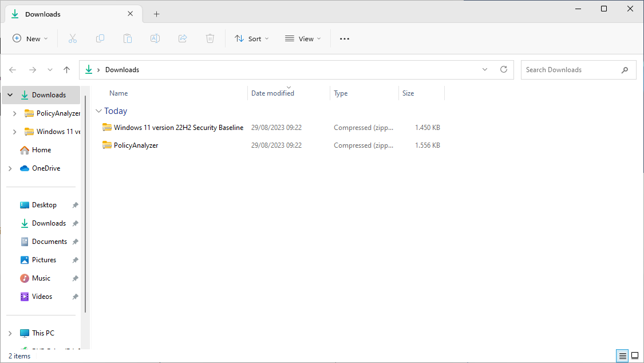Click the search magnifier icon
The width and height of the screenshot is (644, 363).
tap(625, 70)
